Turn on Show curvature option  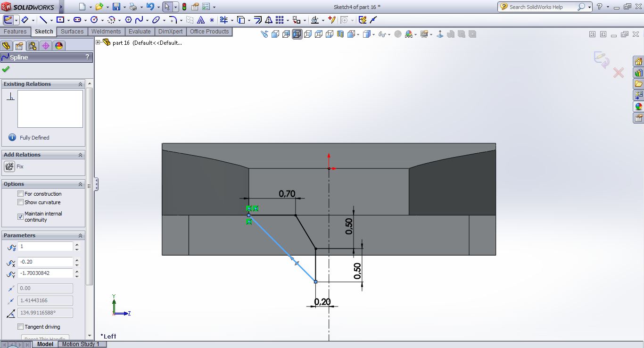point(20,202)
